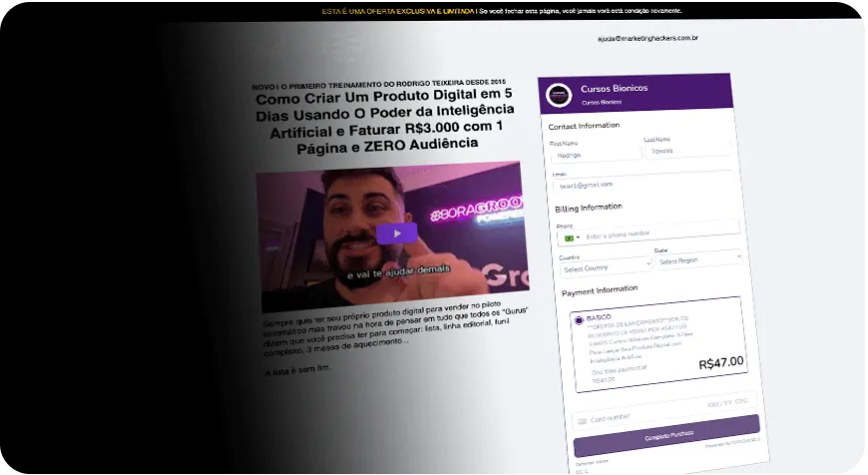Click the Cursos Bionicos round logo
This screenshot has height=475, width=868.
559,95
